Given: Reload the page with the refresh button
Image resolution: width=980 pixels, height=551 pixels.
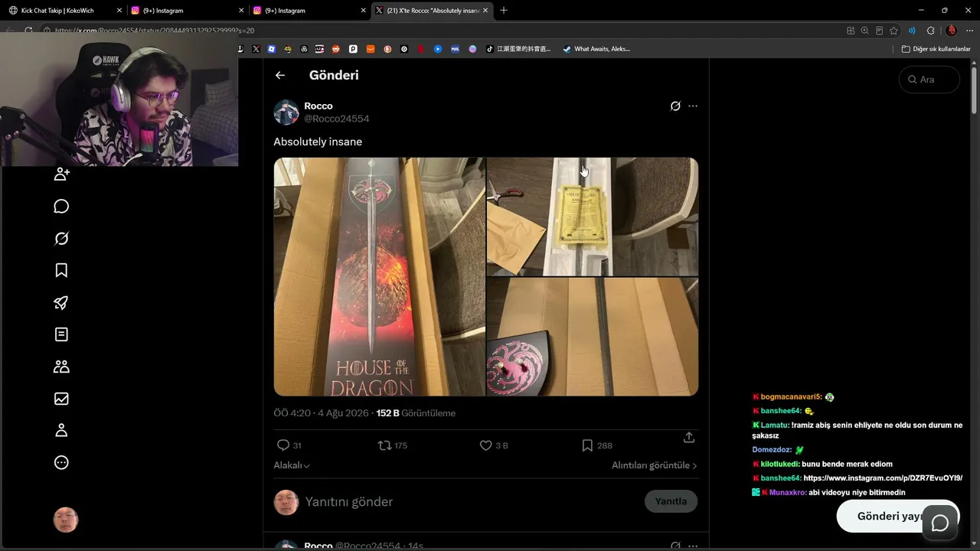Looking at the screenshot, I should pyautogui.click(x=28, y=31).
